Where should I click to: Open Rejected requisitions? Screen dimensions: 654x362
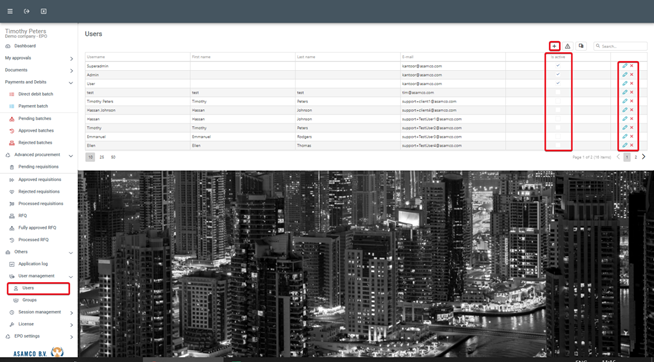pyautogui.click(x=39, y=192)
